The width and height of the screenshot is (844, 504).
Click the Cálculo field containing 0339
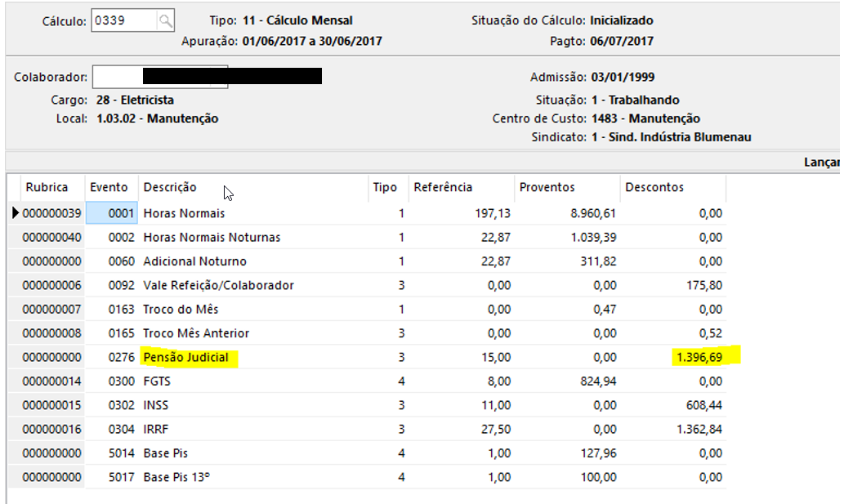point(123,21)
